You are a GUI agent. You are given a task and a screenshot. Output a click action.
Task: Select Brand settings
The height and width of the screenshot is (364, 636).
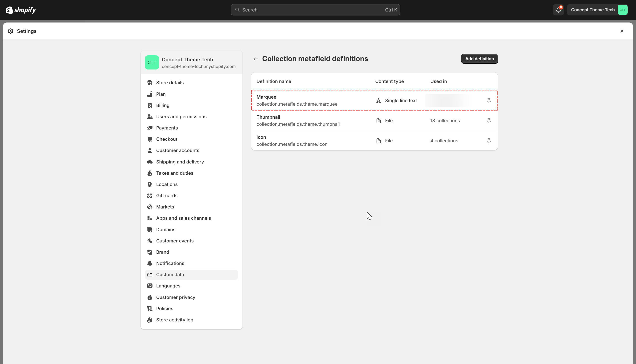tap(191, 252)
